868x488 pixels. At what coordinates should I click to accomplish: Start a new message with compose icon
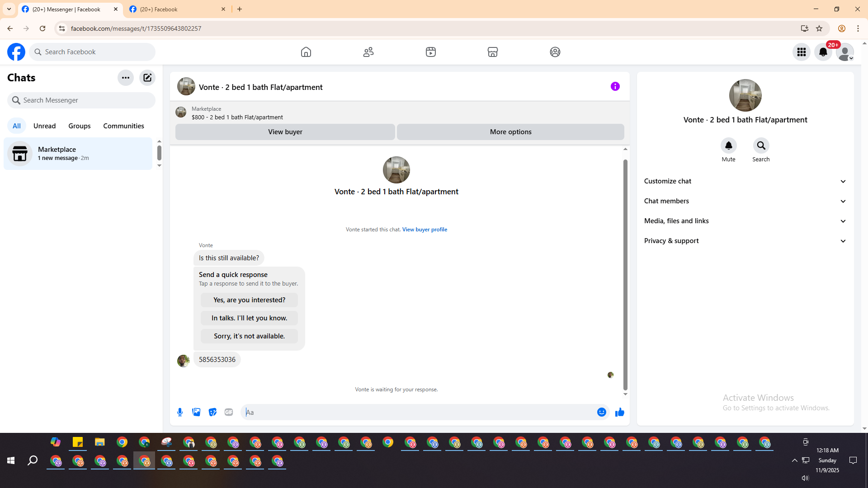coord(147,78)
